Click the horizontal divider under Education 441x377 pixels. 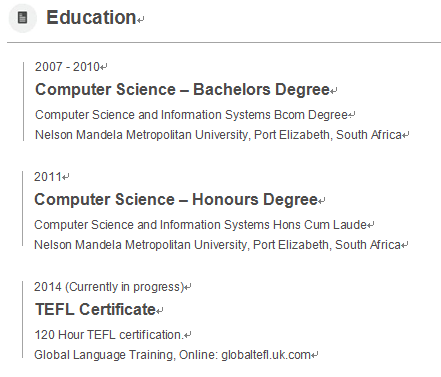(x=224, y=43)
